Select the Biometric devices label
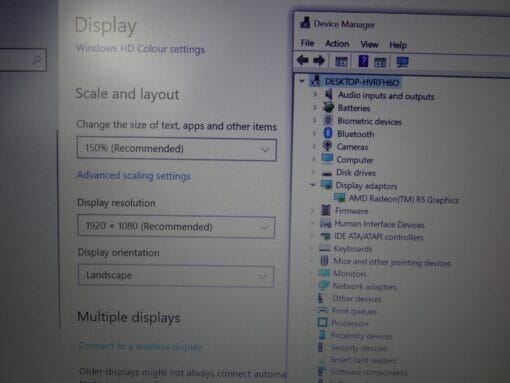 point(370,121)
